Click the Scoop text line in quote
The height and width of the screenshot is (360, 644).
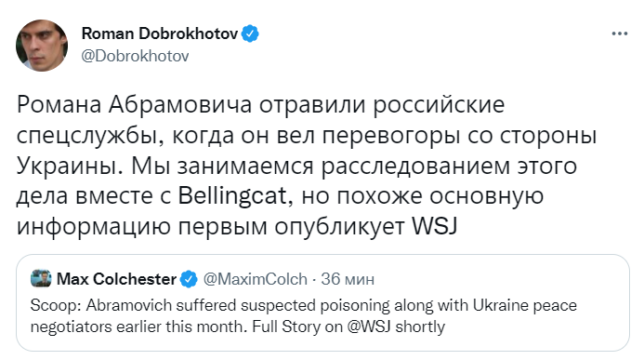click(x=304, y=305)
